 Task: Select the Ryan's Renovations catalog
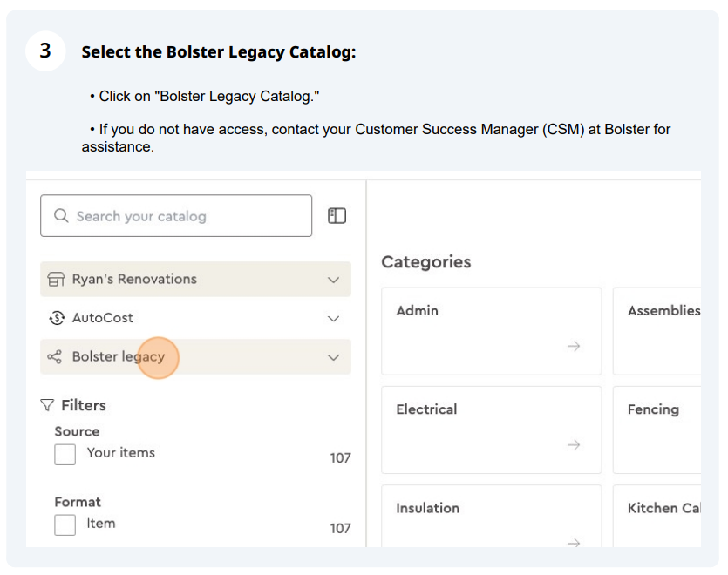pos(195,280)
